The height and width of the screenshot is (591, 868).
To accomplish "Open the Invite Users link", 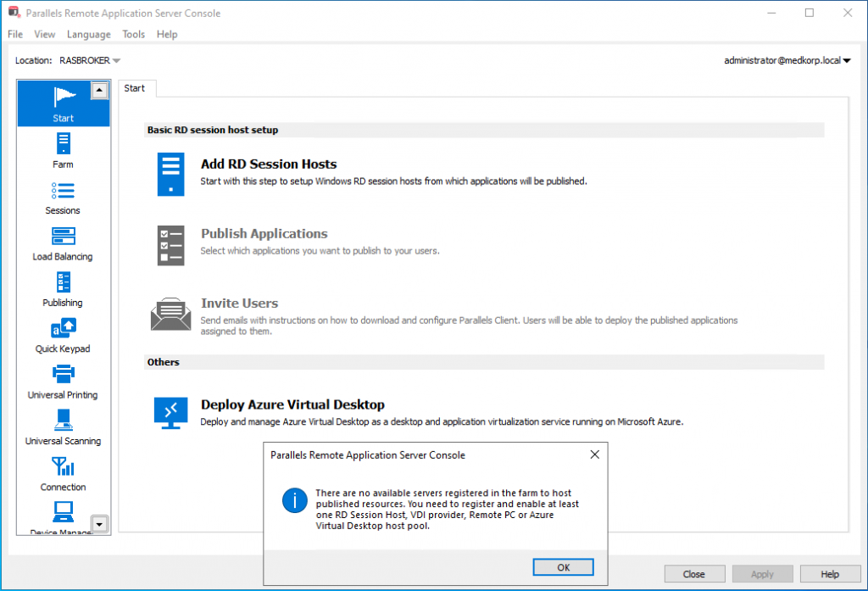I will point(239,304).
